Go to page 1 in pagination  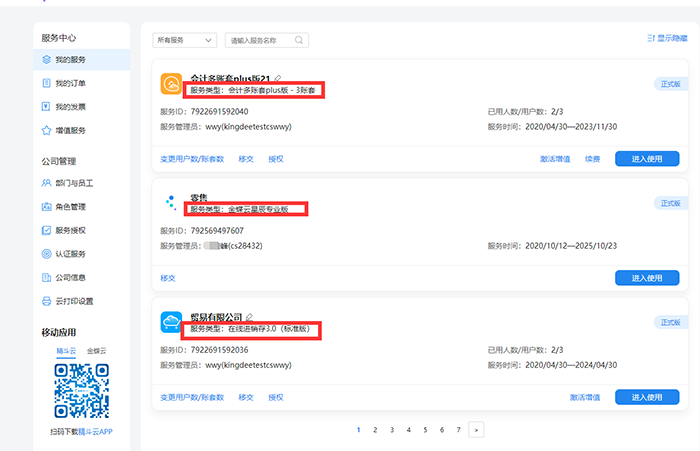point(358,430)
